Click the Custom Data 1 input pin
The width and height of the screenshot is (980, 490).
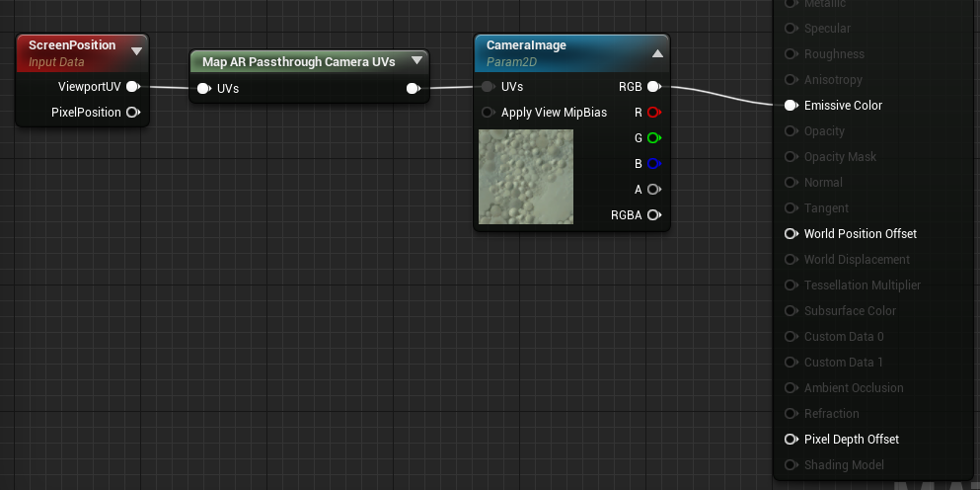[x=791, y=362]
